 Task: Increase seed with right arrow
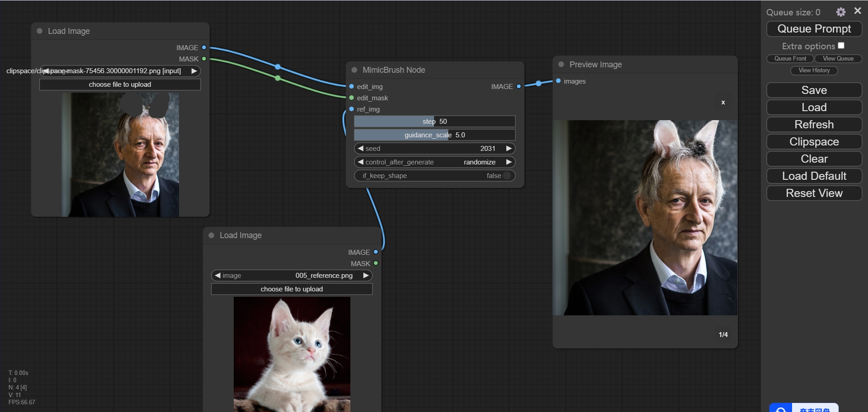[509, 149]
